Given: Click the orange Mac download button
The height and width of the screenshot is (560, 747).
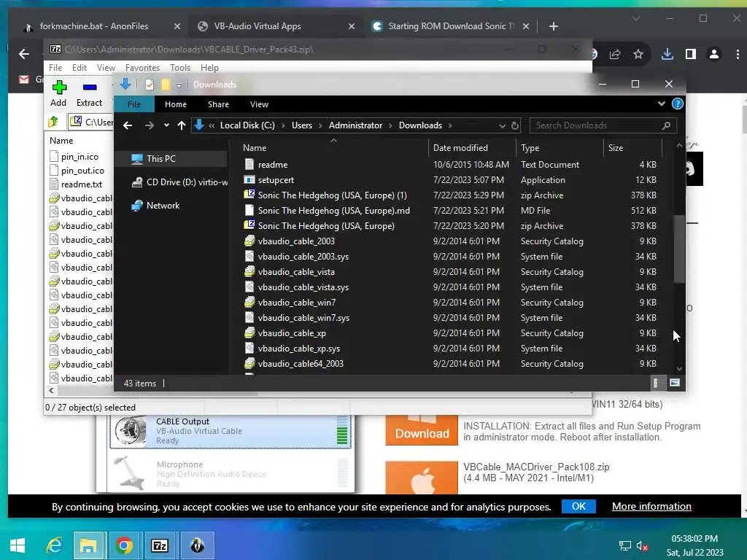Looking at the screenshot, I should click(x=422, y=478).
